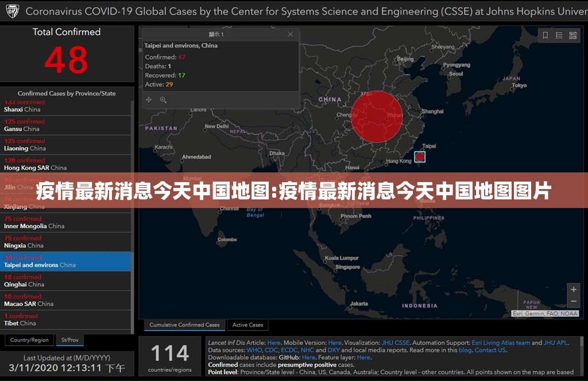The height and width of the screenshot is (381, 588).
Task: Click the zoom in plus button
Action: pos(572,290)
